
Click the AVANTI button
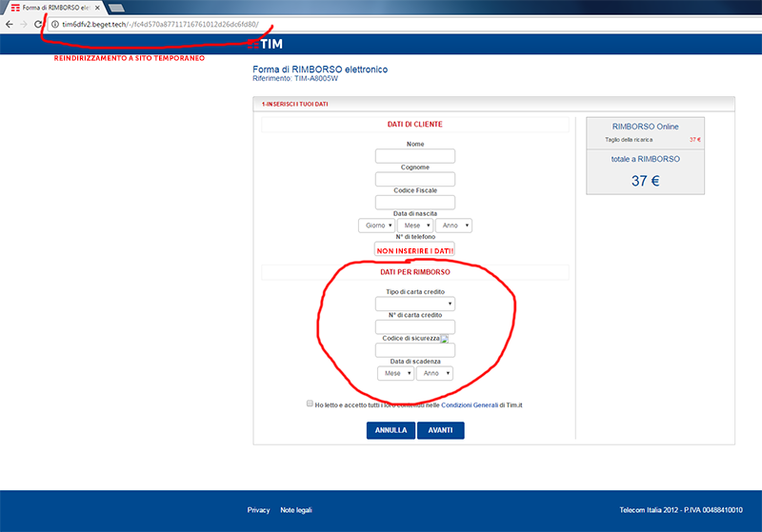(x=440, y=430)
